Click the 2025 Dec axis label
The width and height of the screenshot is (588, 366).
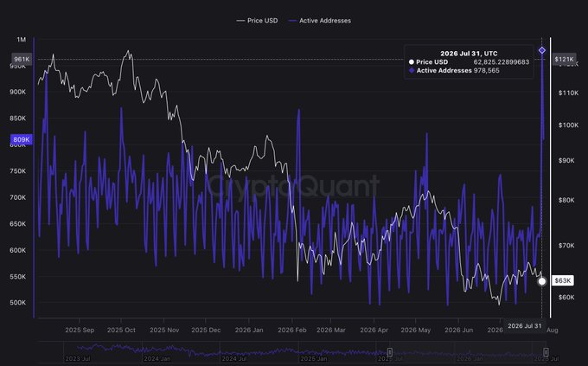(x=206, y=330)
